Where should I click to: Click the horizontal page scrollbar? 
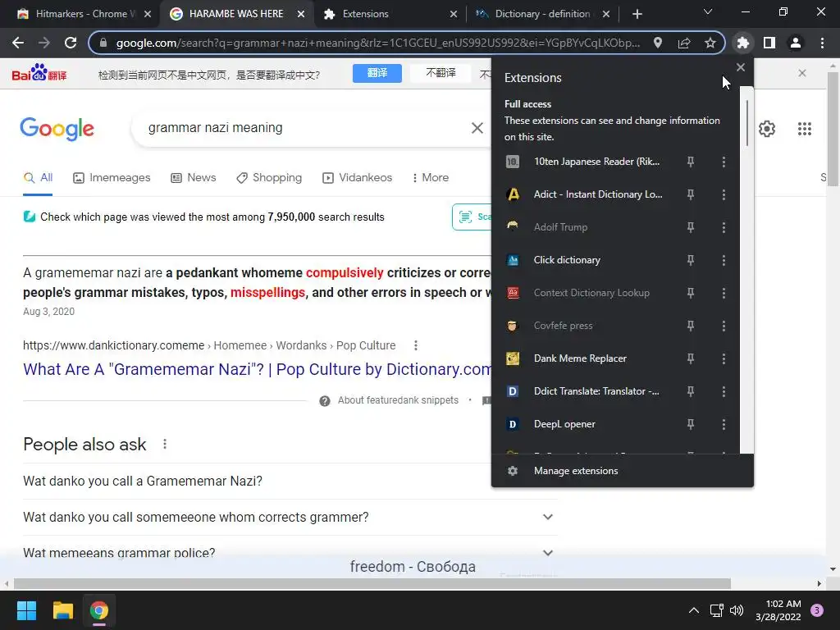click(372, 583)
